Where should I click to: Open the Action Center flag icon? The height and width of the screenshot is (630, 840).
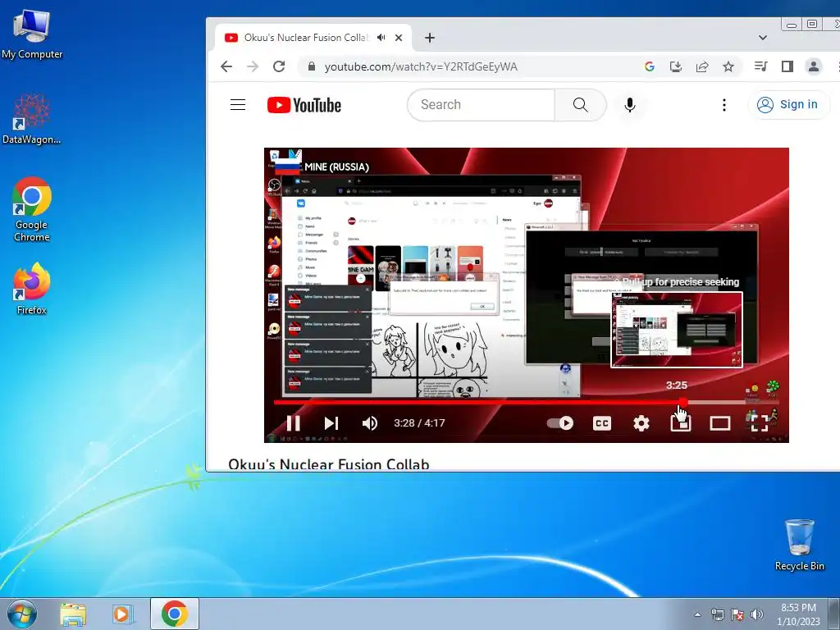[737, 614]
